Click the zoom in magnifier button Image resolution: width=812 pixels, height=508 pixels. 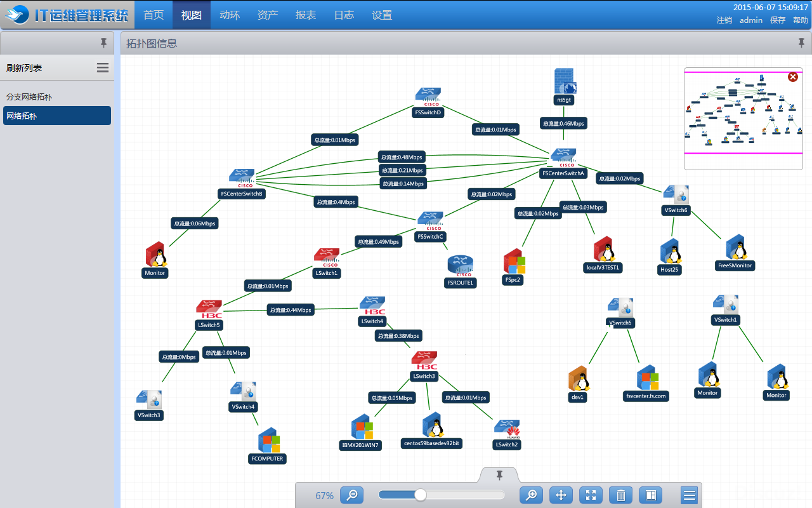point(531,495)
